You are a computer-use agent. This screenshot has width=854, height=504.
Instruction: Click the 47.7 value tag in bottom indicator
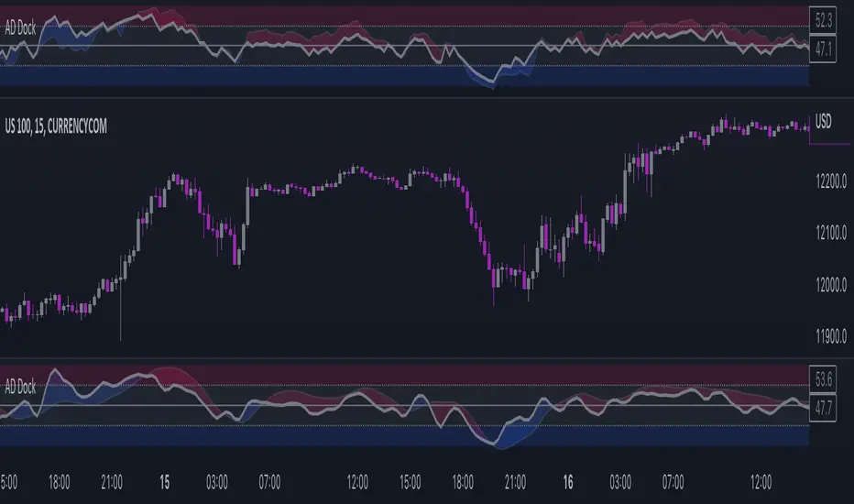coord(823,408)
